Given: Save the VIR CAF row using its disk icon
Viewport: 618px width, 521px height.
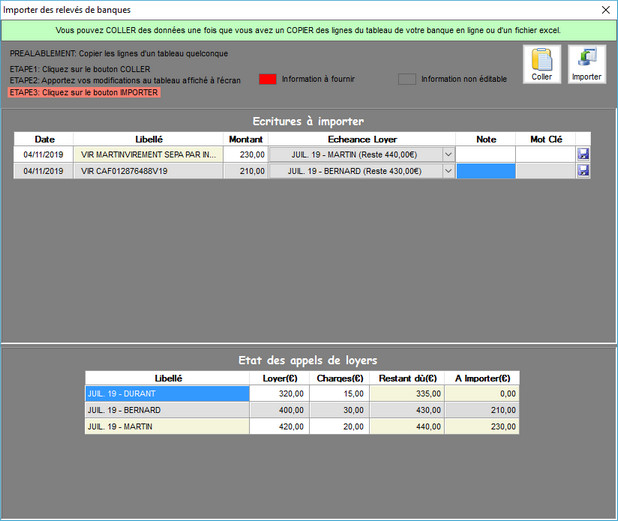Looking at the screenshot, I should click(583, 171).
